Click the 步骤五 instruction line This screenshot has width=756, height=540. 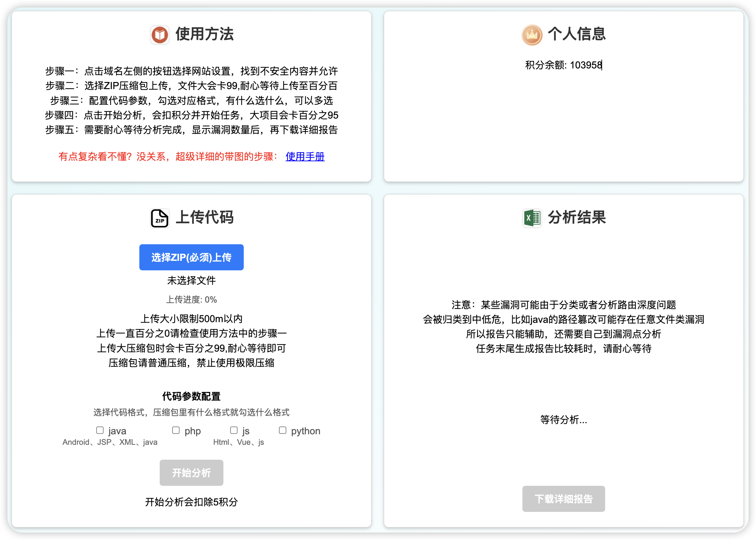(x=192, y=130)
